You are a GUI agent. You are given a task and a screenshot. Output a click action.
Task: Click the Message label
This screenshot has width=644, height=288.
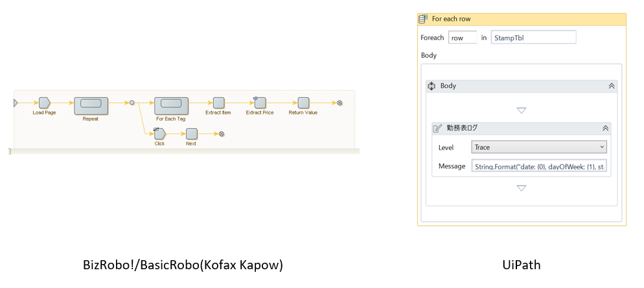(452, 166)
